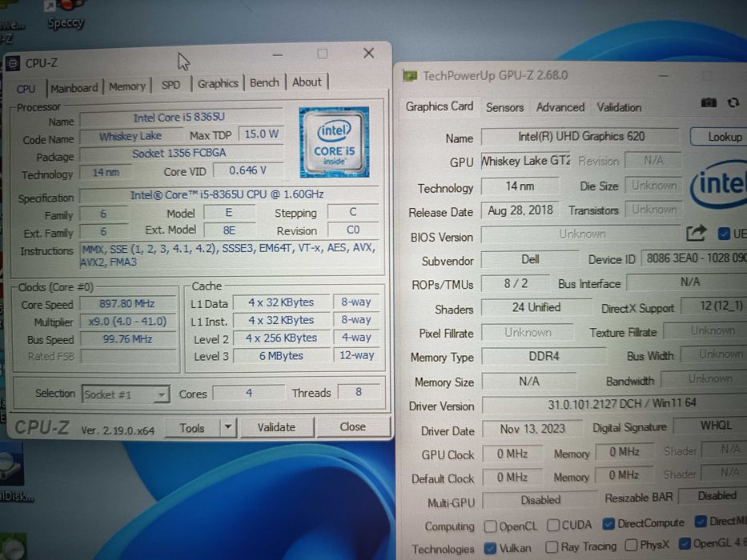This screenshot has height=560, width=747.
Task: Toggle the CUDA checkbox
Action: [553, 526]
